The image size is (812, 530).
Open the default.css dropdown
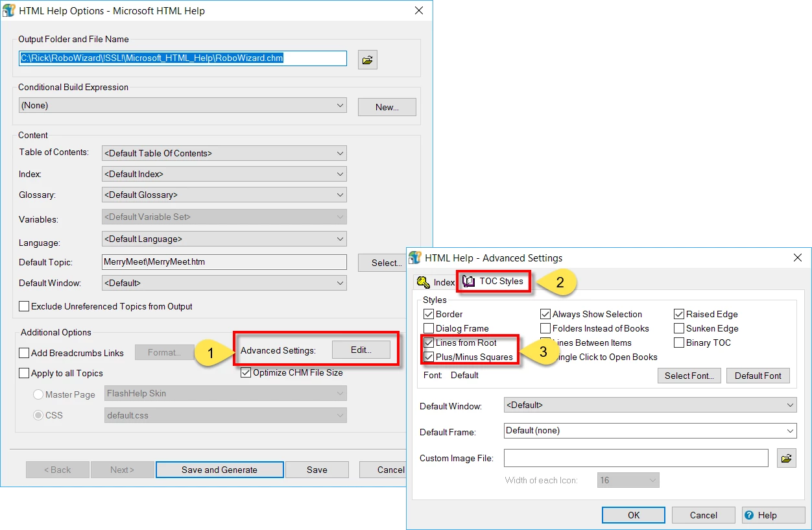point(225,415)
